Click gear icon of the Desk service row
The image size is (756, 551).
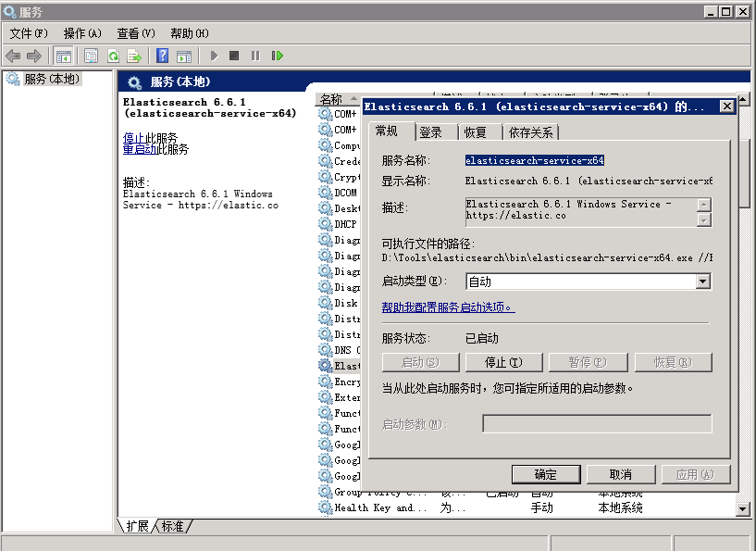pyautogui.click(x=326, y=208)
